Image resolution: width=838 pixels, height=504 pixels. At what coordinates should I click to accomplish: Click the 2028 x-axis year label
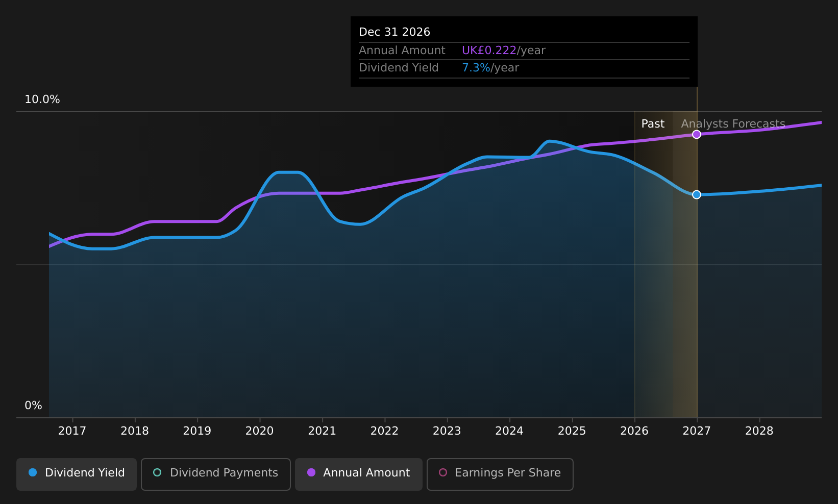pos(759,431)
